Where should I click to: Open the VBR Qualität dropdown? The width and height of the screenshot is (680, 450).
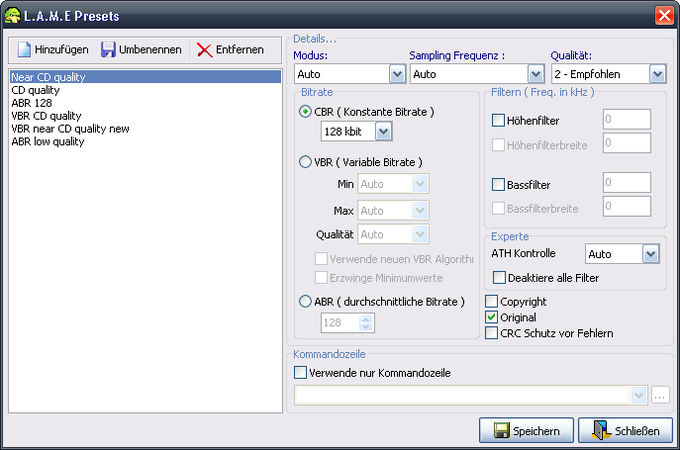click(x=419, y=235)
